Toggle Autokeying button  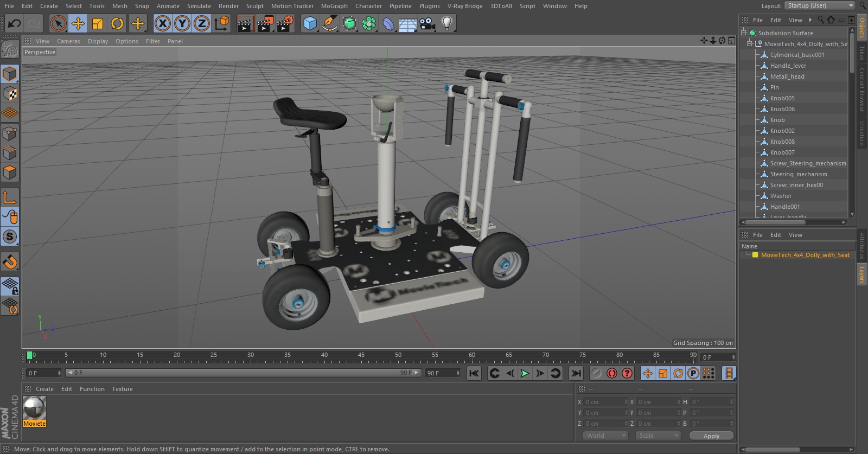point(612,373)
